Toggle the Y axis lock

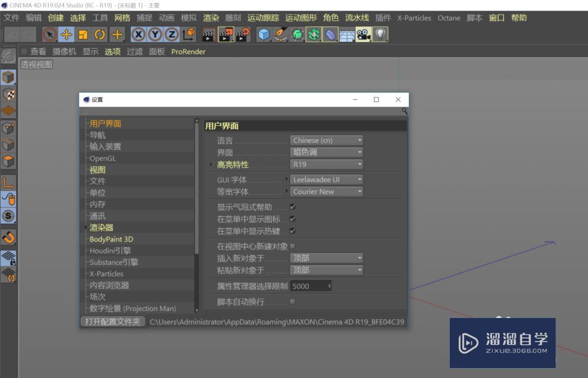point(155,35)
